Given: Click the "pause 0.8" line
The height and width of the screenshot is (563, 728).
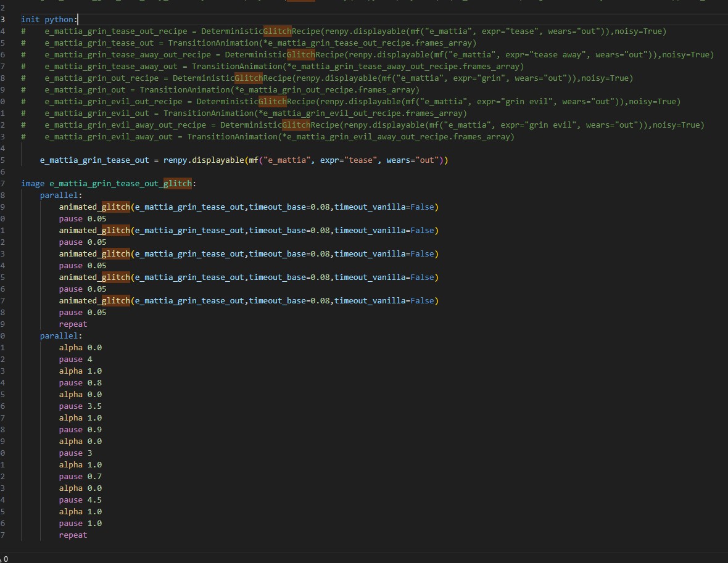Looking at the screenshot, I should coord(80,383).
